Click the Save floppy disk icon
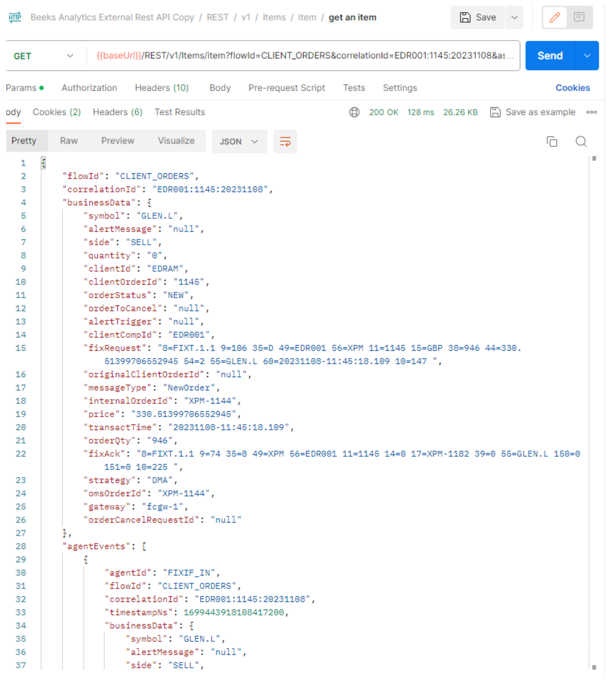The width and height of the screenshot is (616, 681). click(x=465, y=17)
